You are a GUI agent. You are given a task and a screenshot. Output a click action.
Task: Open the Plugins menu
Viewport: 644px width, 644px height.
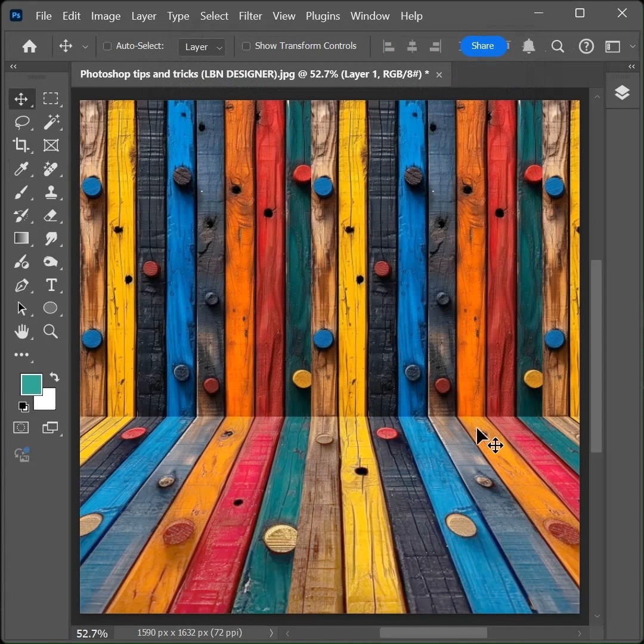click(x=323, y=16)
